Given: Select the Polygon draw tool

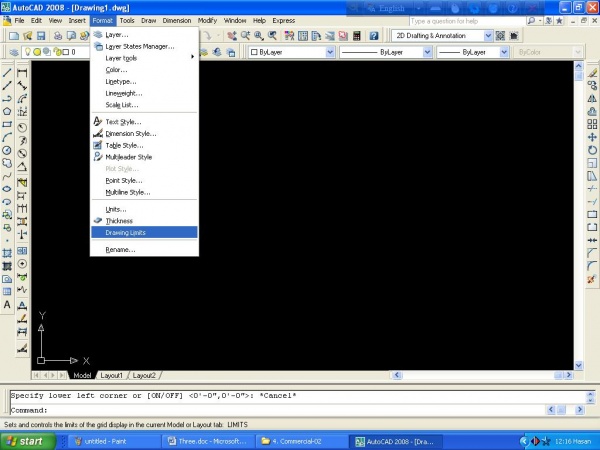Looking at the screenshot, I should tap(7, 111).
